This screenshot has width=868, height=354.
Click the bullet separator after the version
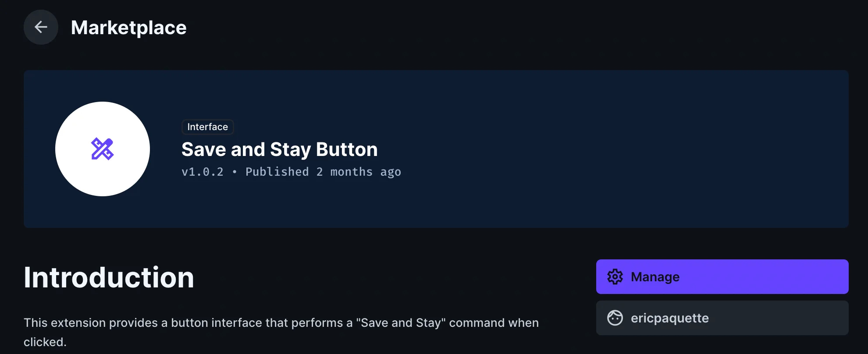click(235, 172)
